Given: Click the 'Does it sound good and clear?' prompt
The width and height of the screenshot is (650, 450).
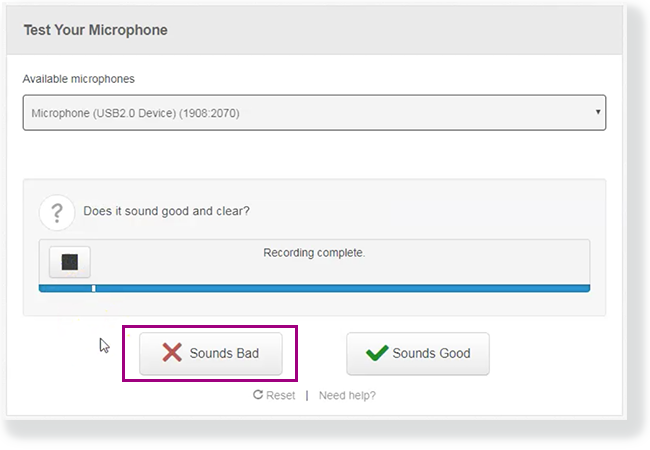Looking at the screenshot, I should 166,211.
